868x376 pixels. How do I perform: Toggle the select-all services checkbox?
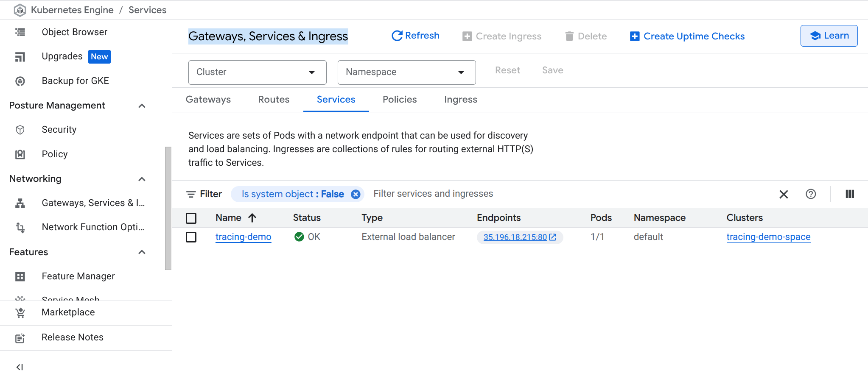tap(191, 218)
